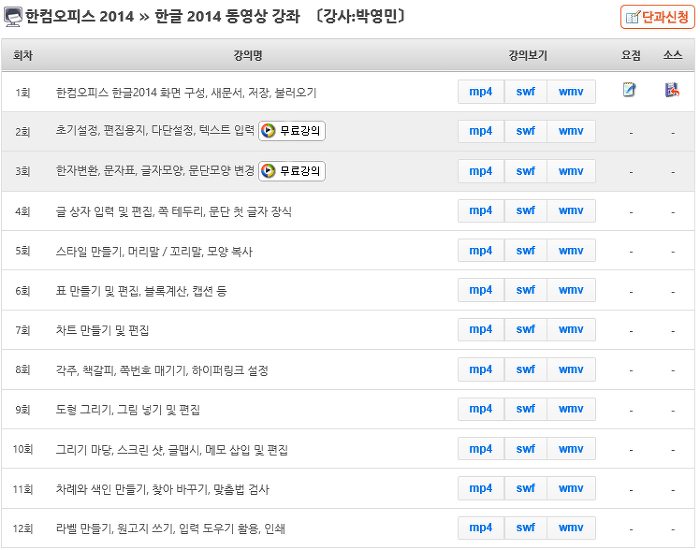Open swf for lecture 8회
700x550 pixels.
525,369
